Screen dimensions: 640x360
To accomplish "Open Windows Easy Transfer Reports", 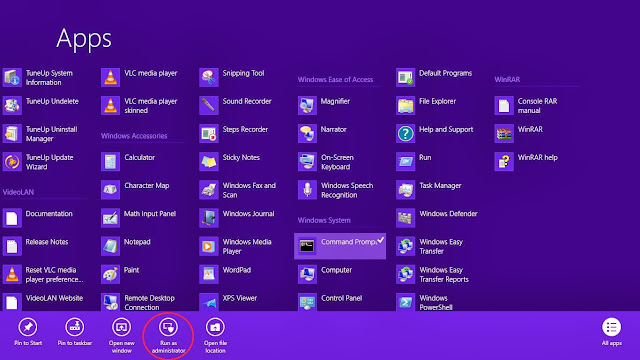I will point(433,275).
